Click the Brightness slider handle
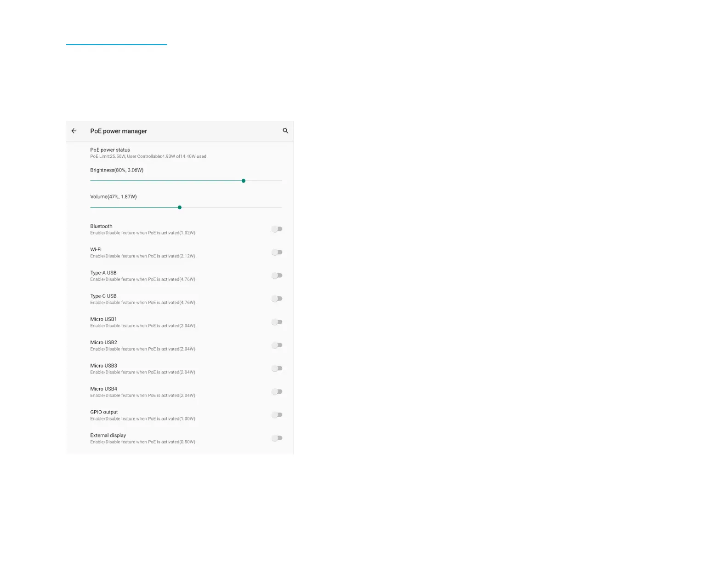 [x=244, y=181]
